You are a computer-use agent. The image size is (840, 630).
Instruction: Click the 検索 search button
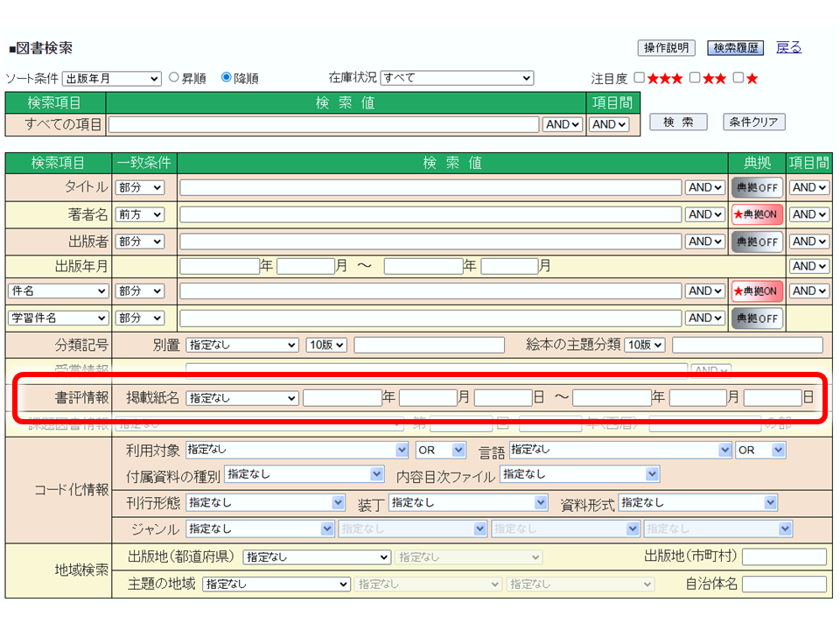pos(677,122)
